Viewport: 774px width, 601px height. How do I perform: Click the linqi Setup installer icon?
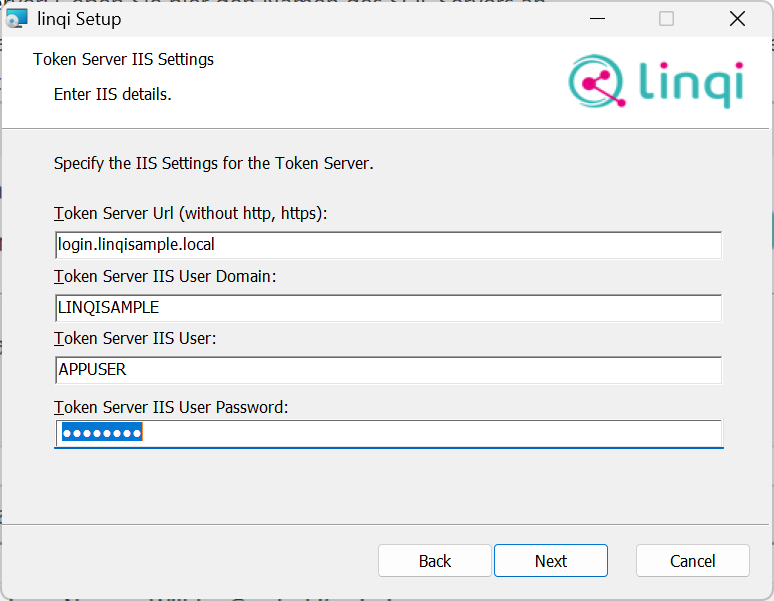tap(16, 19)
